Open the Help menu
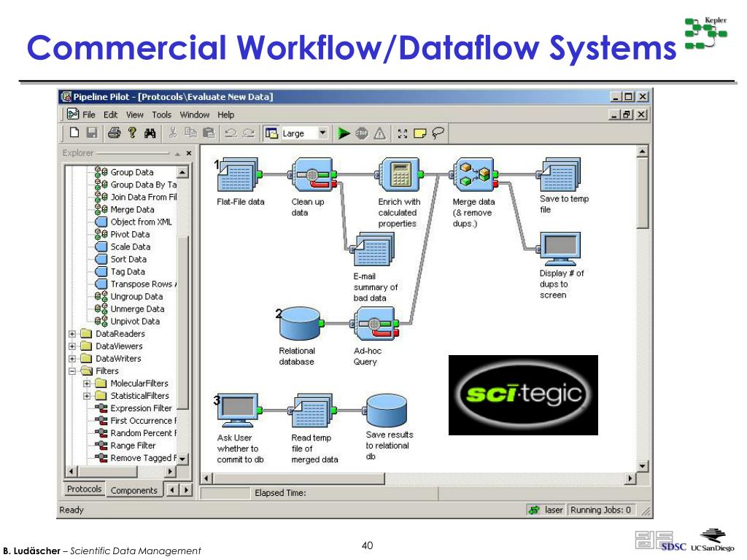 coord(226,114)
